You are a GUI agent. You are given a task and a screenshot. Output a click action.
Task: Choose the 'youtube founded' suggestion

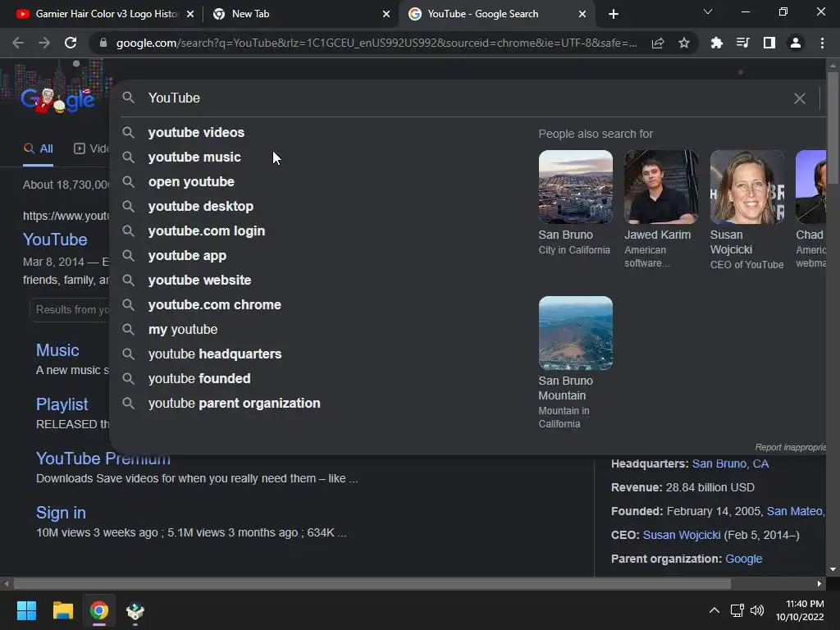199,379
